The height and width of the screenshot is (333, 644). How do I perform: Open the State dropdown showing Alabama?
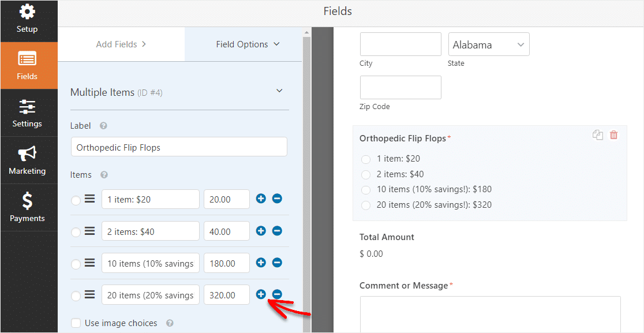click(489, 44)
